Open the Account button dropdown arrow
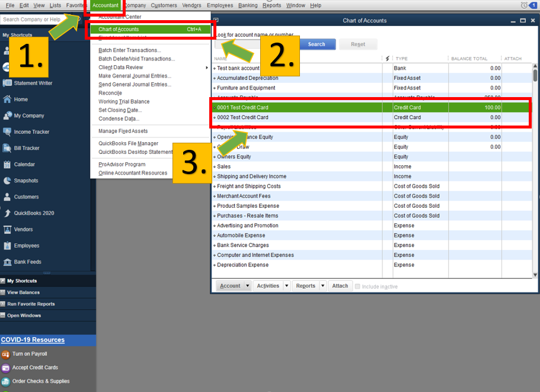 point(247,285)
